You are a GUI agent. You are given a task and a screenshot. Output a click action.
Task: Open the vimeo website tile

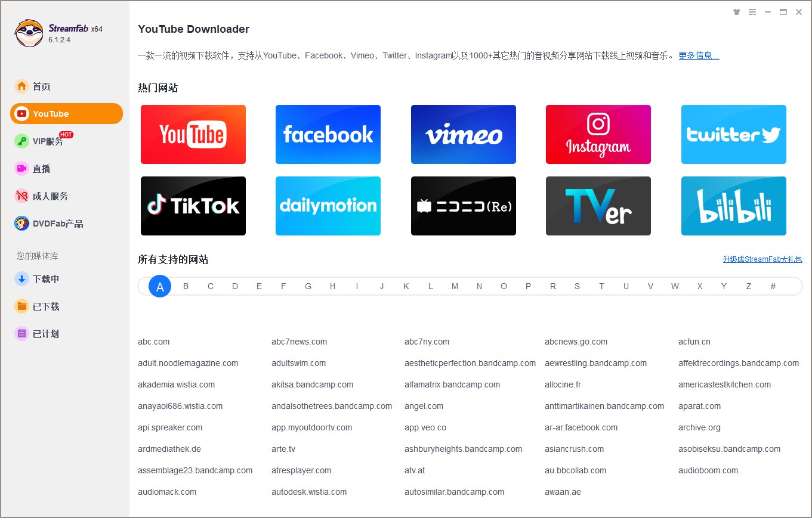coord(464,134)
